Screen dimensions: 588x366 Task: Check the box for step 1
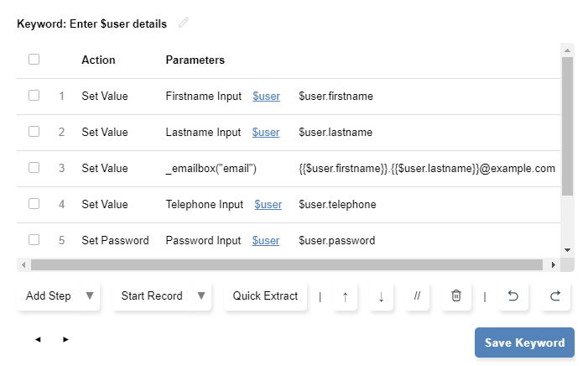pyautogui.click(x=34, y=96)
